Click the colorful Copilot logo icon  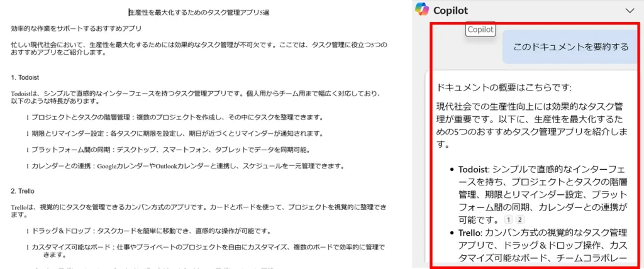point(422,9)
